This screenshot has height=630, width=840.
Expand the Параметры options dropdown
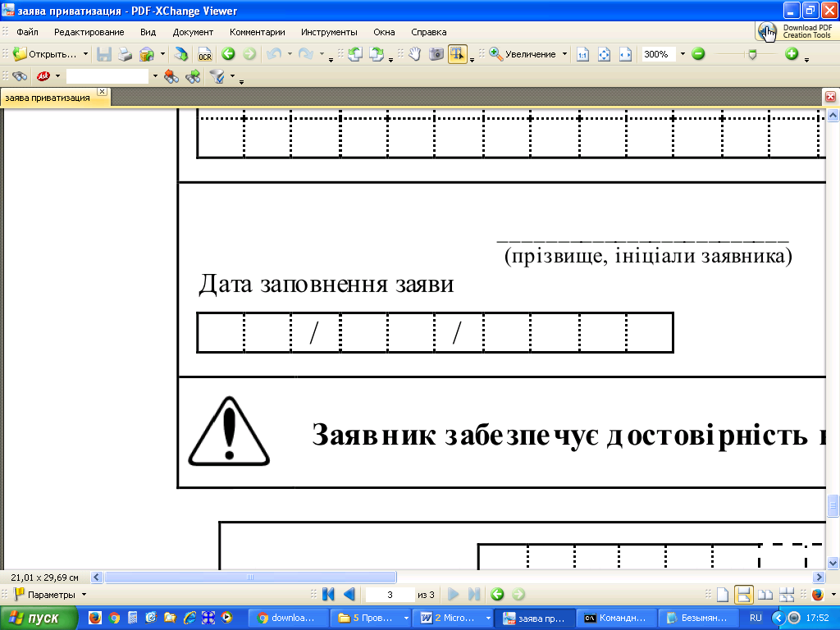click(x=84, y=594)
